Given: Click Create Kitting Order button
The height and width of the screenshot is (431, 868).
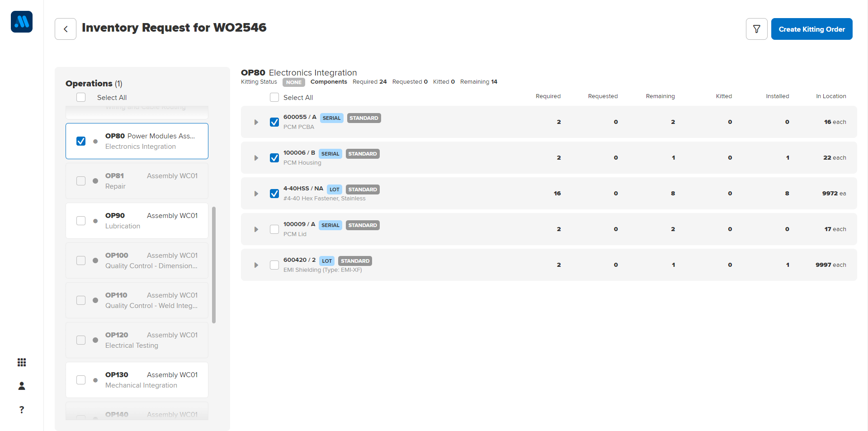Looking at the screenshot, I should 811,29.
